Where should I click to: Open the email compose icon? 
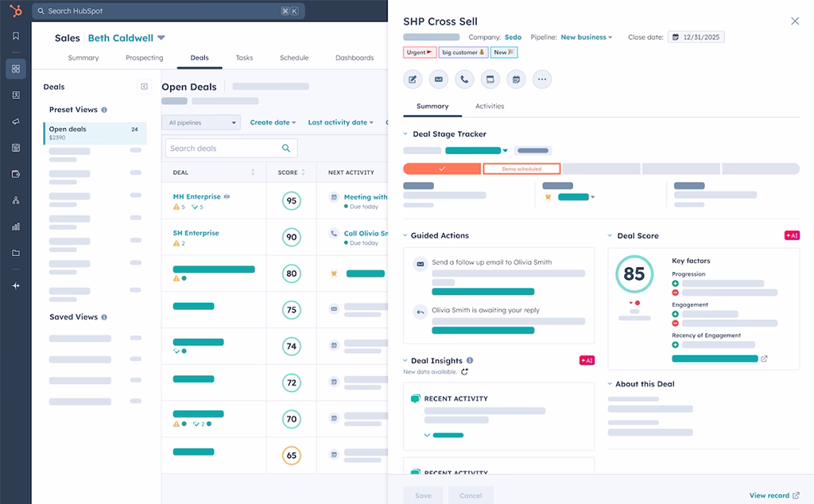coord(438,79)
